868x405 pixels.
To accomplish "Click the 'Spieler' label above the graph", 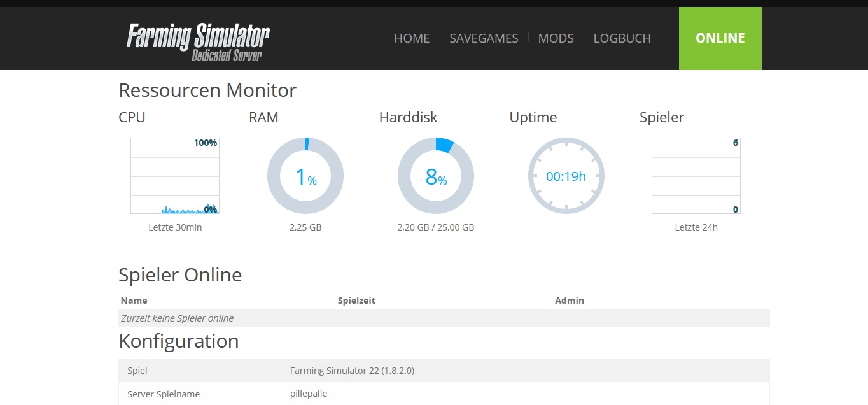I will coord(662,118).
